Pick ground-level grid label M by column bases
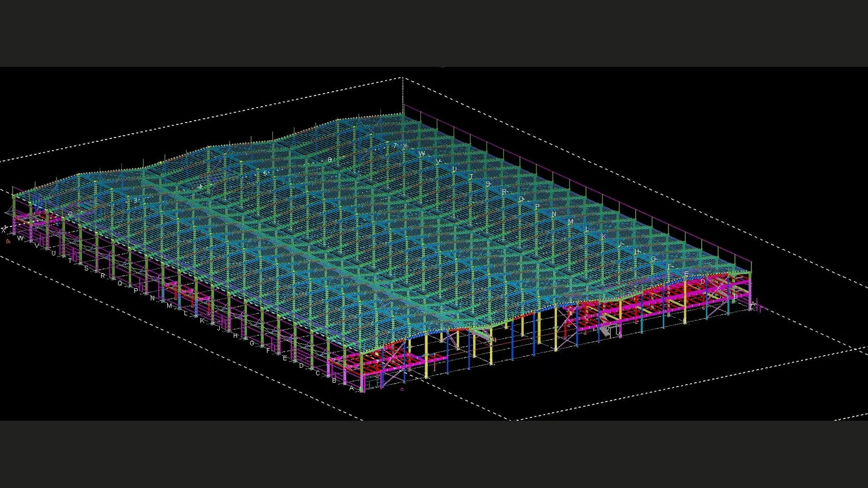This screenshot has height=488, width=868. tap(169, 306)
